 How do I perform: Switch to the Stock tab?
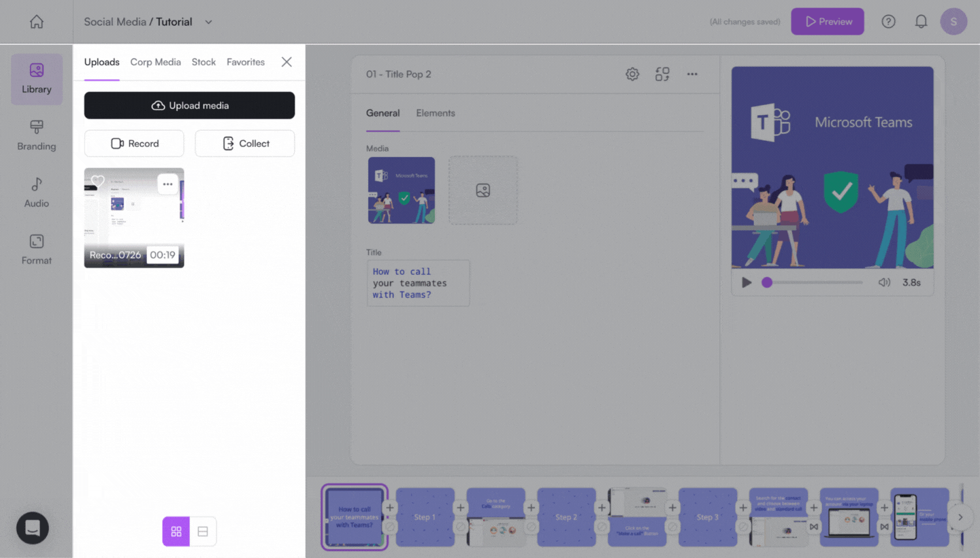point(203,62)
